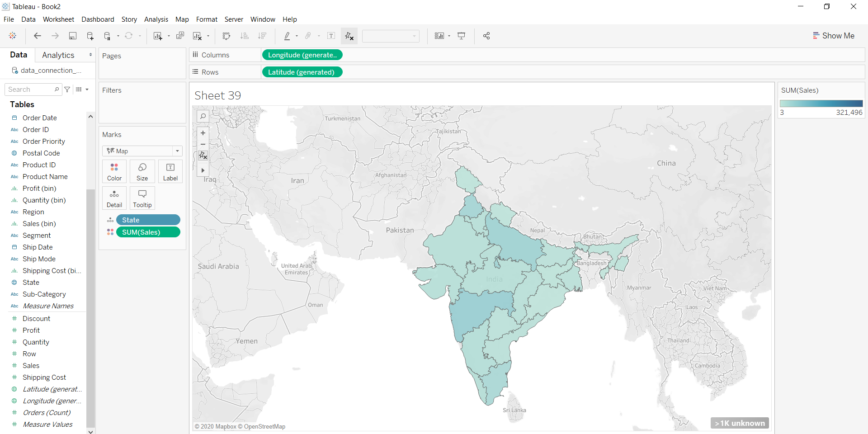The height and width of the screenshot is (434, 868).
Task: Open the Analysis menu
Action: coord(156,19)
